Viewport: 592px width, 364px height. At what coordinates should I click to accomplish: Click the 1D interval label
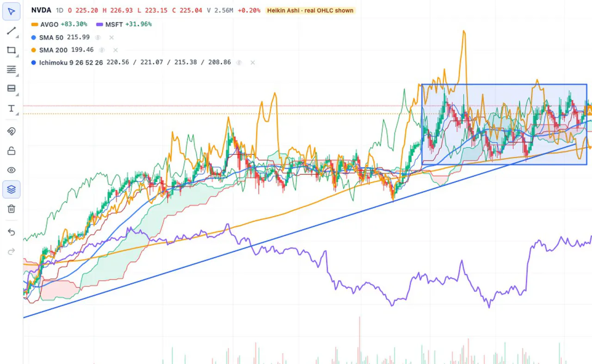click(x=59, y=10)
